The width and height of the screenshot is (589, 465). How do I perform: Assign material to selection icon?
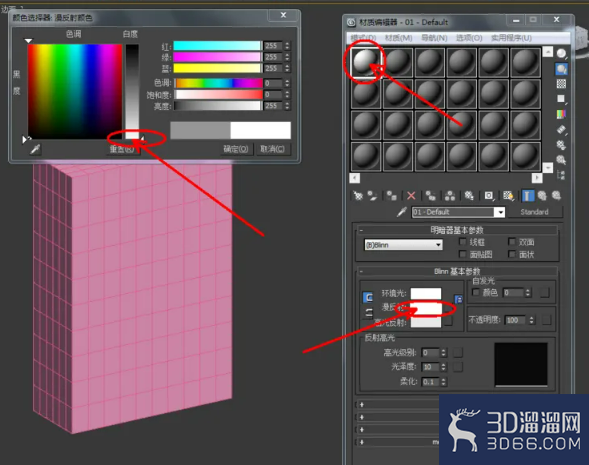[x=392, y=196]
